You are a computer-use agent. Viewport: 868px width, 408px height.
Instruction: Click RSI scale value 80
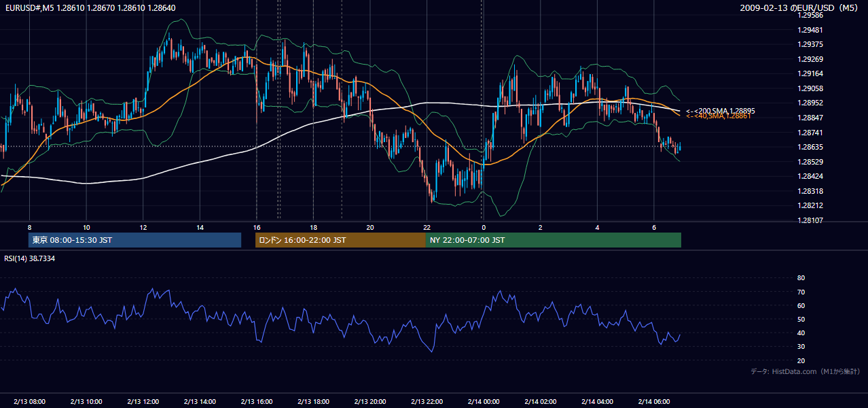pos(801,278)
